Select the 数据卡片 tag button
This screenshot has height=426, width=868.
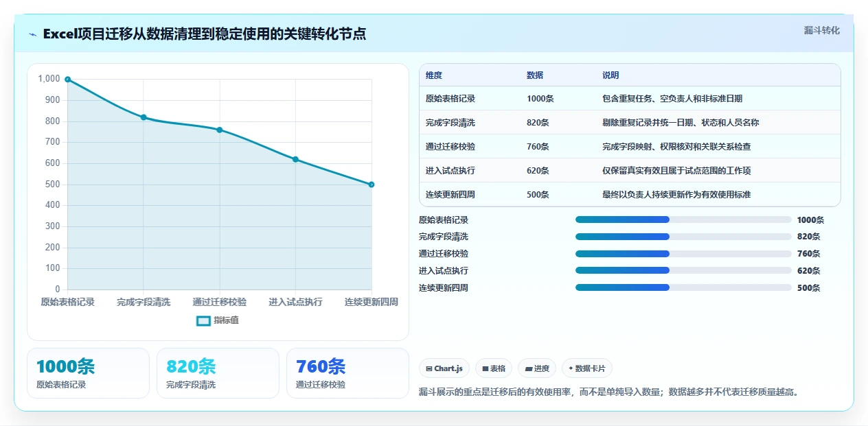[587, 368]
